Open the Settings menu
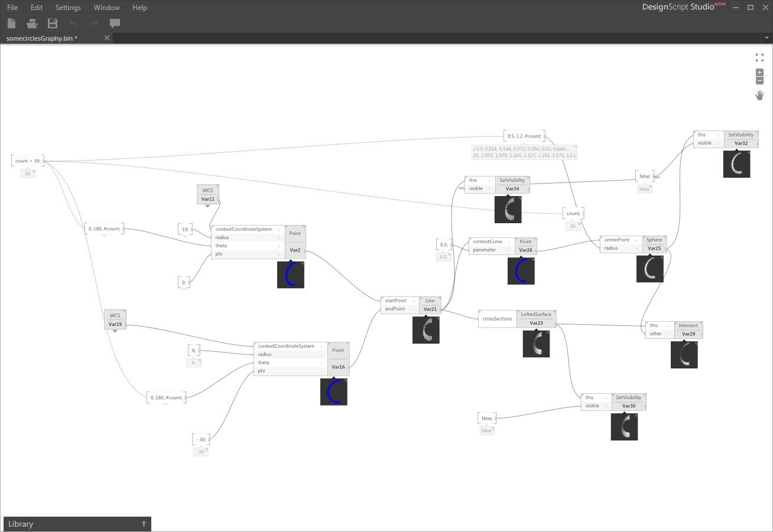 click(68, 8)
